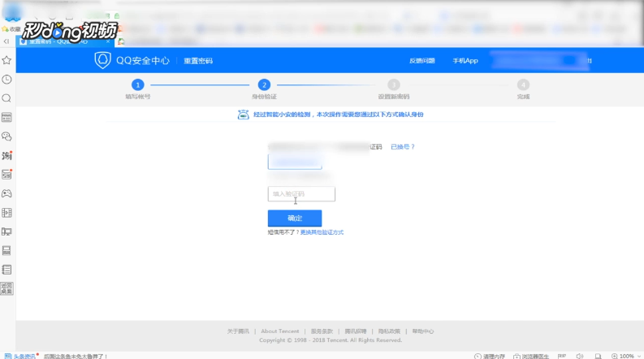
Task: Open 服务条款 footer link
Action: [x=322, y=331]
